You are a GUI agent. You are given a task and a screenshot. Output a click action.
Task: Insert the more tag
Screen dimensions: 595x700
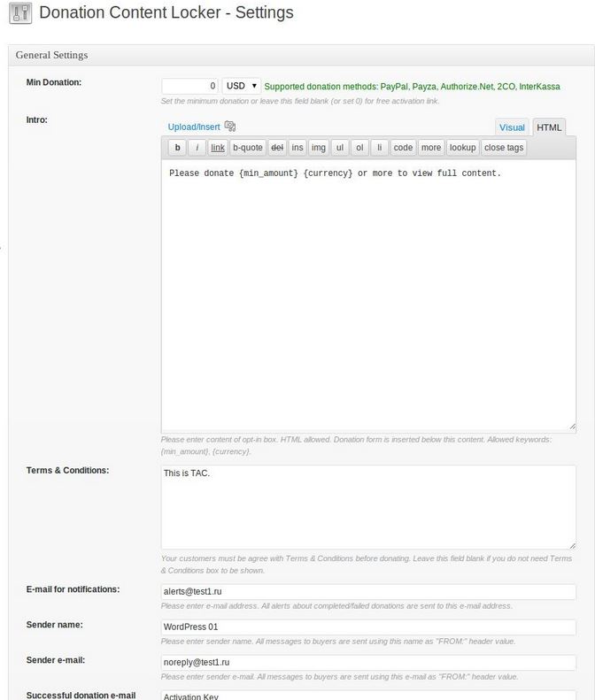point(431,147)
